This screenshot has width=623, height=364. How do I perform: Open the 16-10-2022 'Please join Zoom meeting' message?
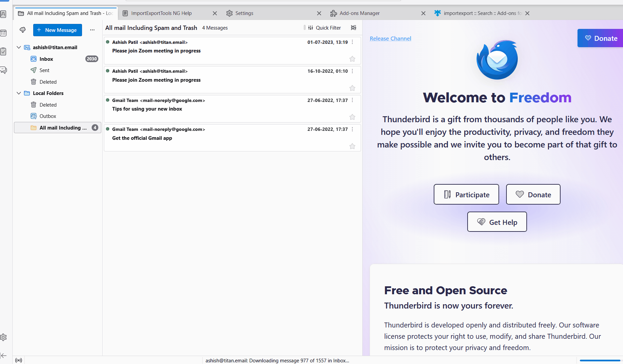232,80
